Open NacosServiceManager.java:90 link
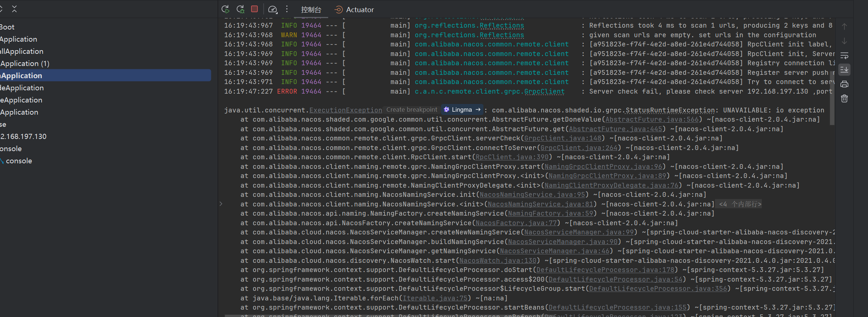This screenshot has height=317, width=868. [563, 242]
